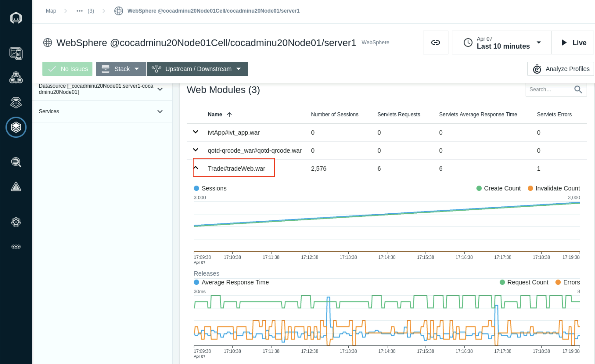
Task: Toggle the Average Response Time legend series
Action: (x=231, y=282)
